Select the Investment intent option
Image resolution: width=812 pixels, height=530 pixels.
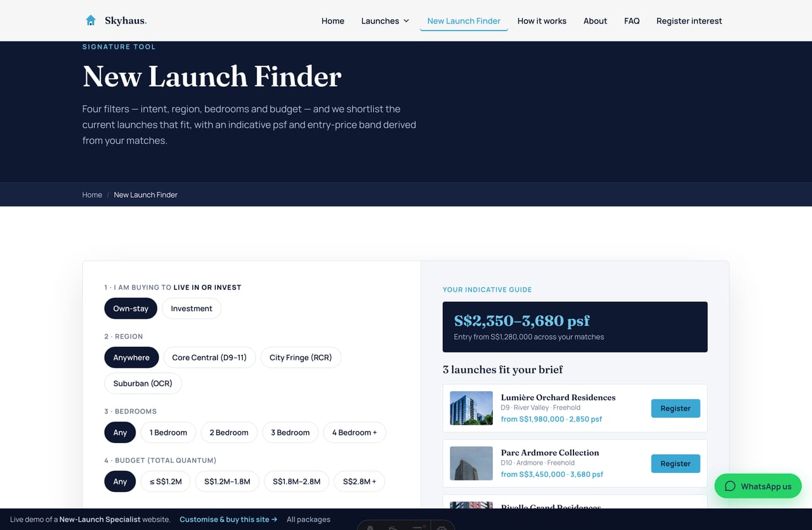coord(192,309)
